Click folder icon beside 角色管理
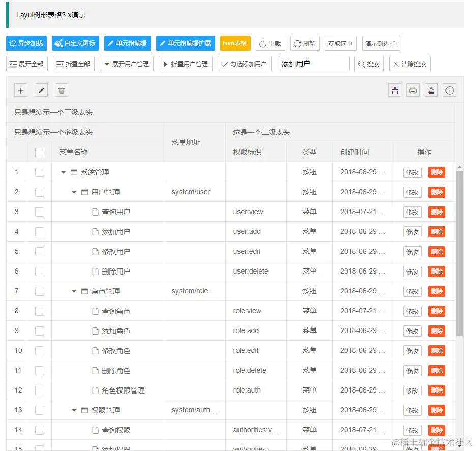This screenshot has width=476, height=451. click(x=85, y=291)
